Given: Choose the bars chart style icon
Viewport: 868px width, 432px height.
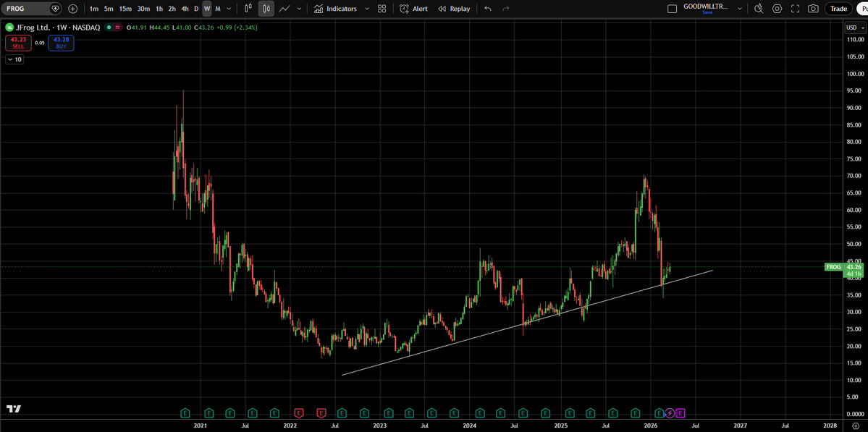Looking at the screenshot, I should [248, 9].
